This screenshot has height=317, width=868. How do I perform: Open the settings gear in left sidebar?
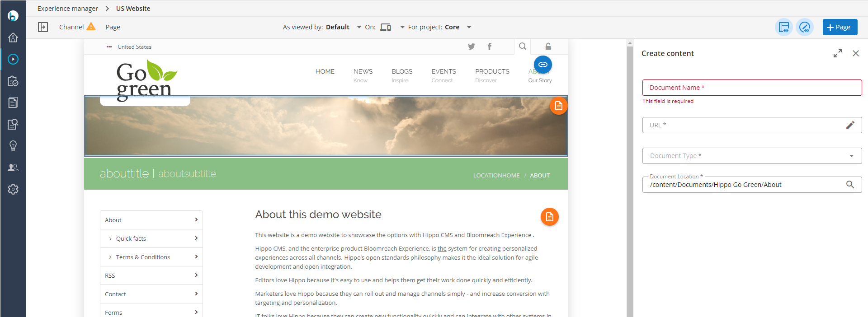point(13,189)
